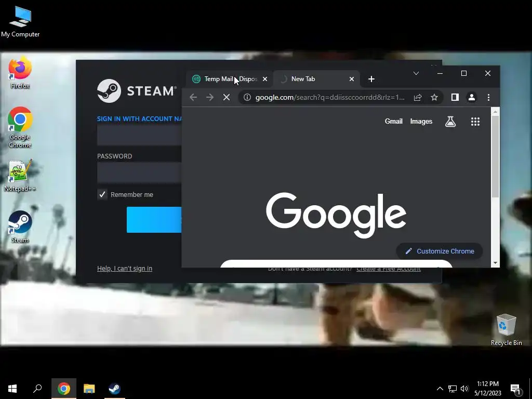Screen dimensions: 532x399
Task: View site information icon in address bar
Action: tap(247, 97)
